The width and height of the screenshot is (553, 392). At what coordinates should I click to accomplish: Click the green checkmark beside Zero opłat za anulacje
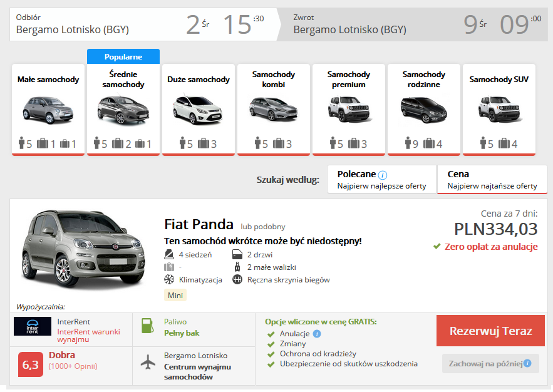click(x=437, y=247)
